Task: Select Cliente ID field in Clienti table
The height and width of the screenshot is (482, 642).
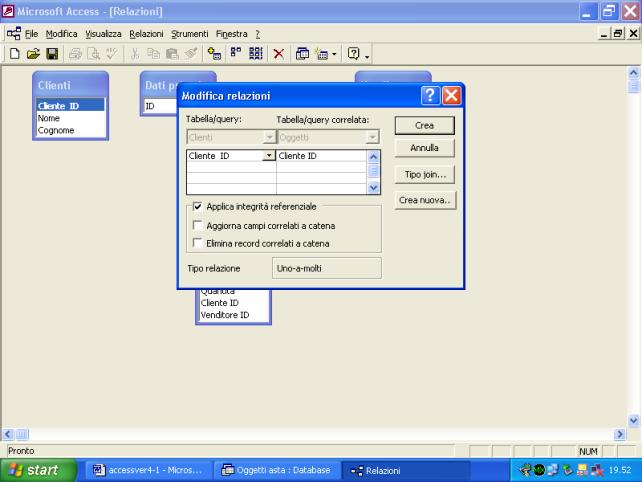Action: click(70, 106)
